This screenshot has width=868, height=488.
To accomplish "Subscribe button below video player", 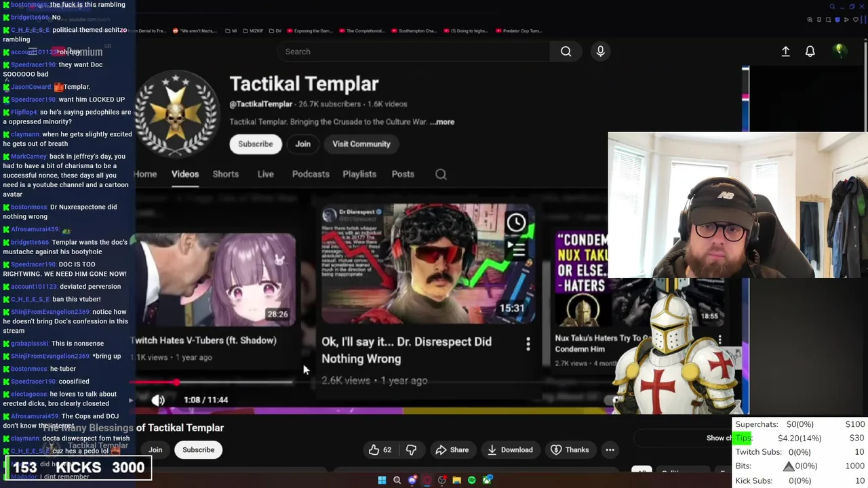I will pyautogui.click(x=198, y=450).
